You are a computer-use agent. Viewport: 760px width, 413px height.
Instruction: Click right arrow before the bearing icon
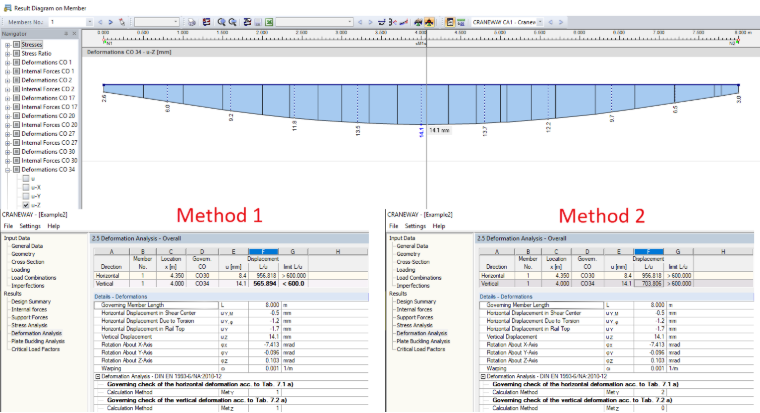pyautogui.click(x=370, y=22)
